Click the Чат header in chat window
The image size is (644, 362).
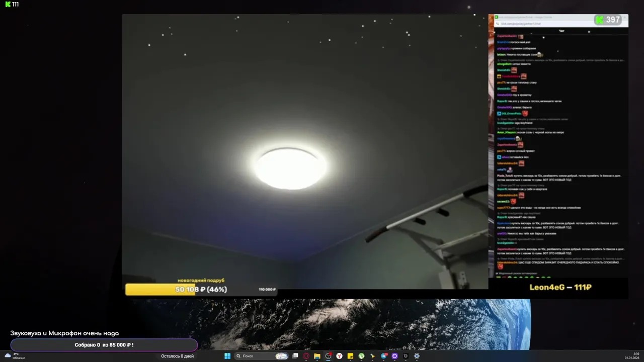click(561, 31)
